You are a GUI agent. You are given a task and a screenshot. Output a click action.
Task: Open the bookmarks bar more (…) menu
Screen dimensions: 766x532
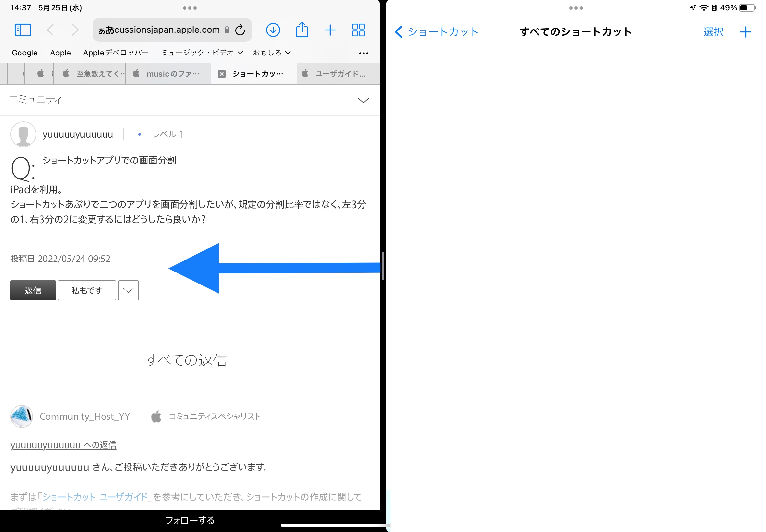364,53
